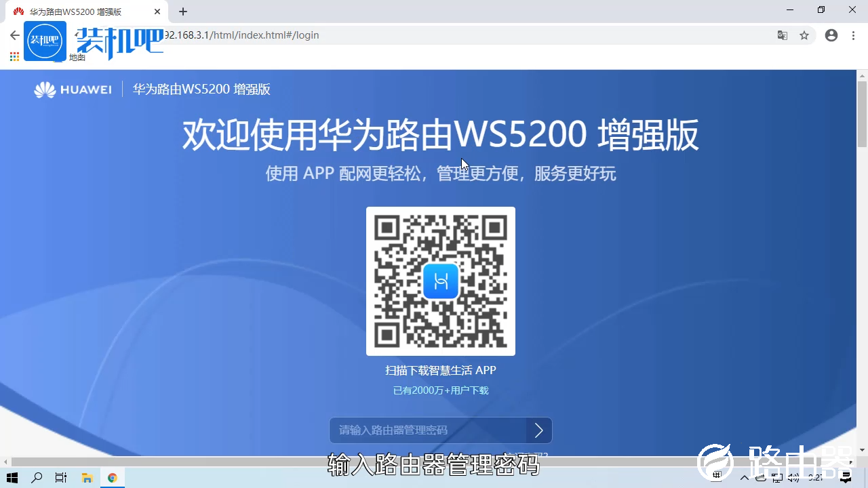Click the address bar URL
The image size is (868, 488).
(x=241, y=35)
